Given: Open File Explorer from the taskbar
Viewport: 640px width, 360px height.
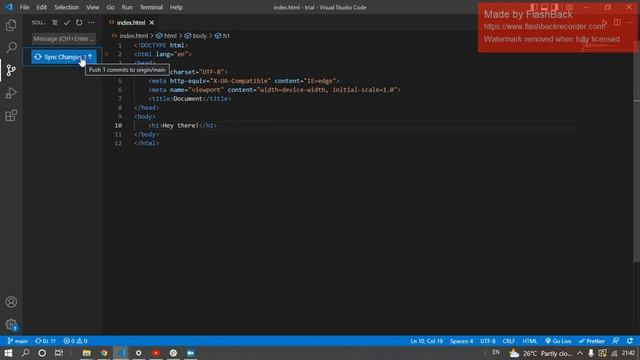Looking at the screenshot, I should pos(87,353).
